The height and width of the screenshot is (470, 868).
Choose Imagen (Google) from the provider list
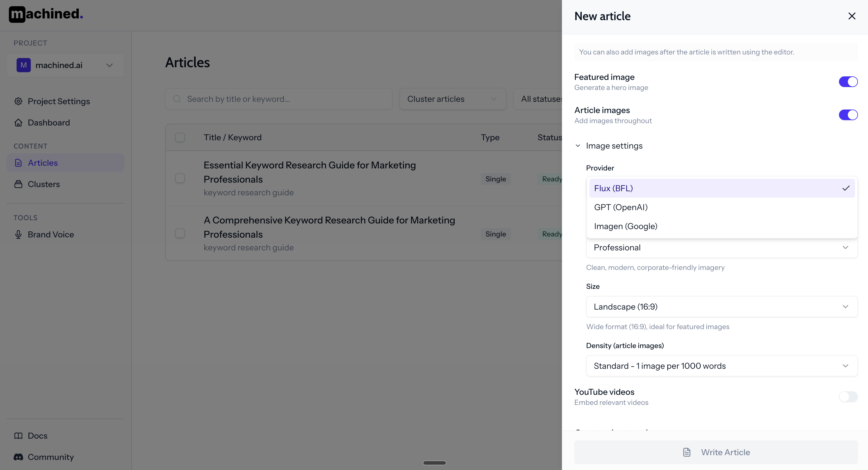[x=625, y=226]
